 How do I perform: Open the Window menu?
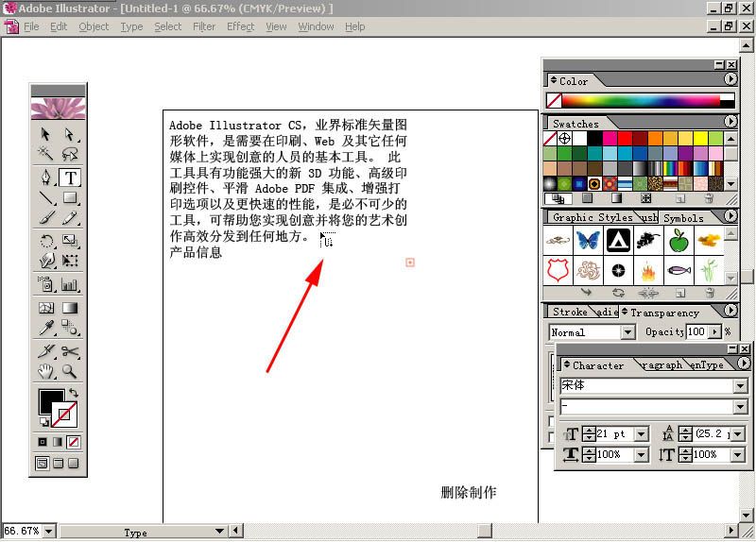[316, 27]
